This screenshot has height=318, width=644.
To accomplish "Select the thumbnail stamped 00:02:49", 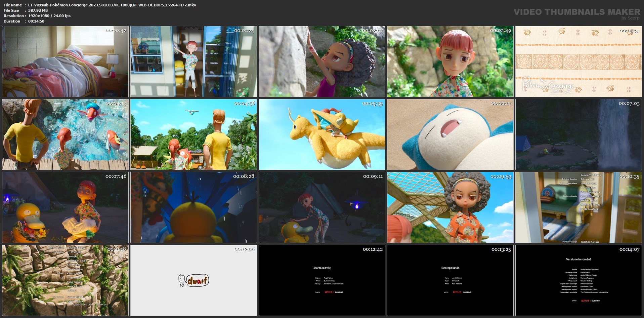I will click(450, 62).
